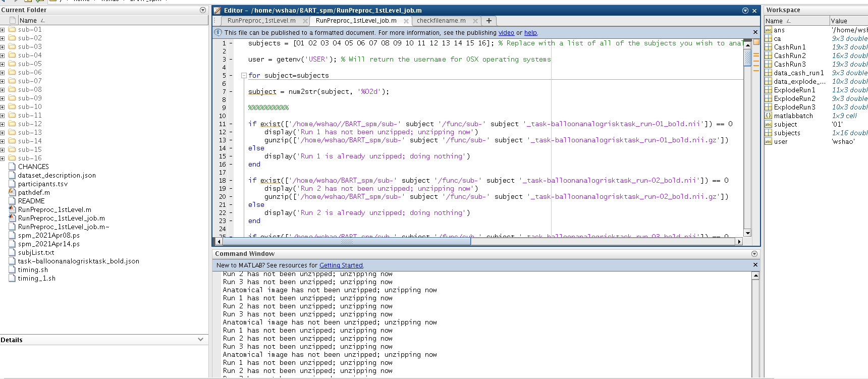
Task: Open Command Window actions menu
Action: coord(754,254)
